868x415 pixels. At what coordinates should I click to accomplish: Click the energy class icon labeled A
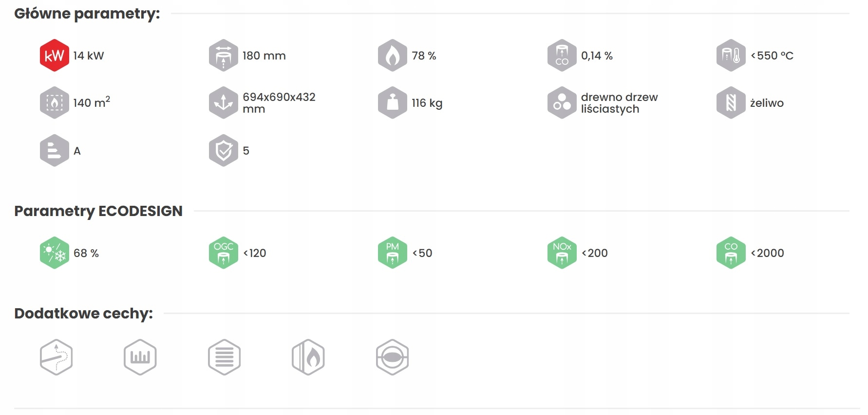click(x=54, y=151)
